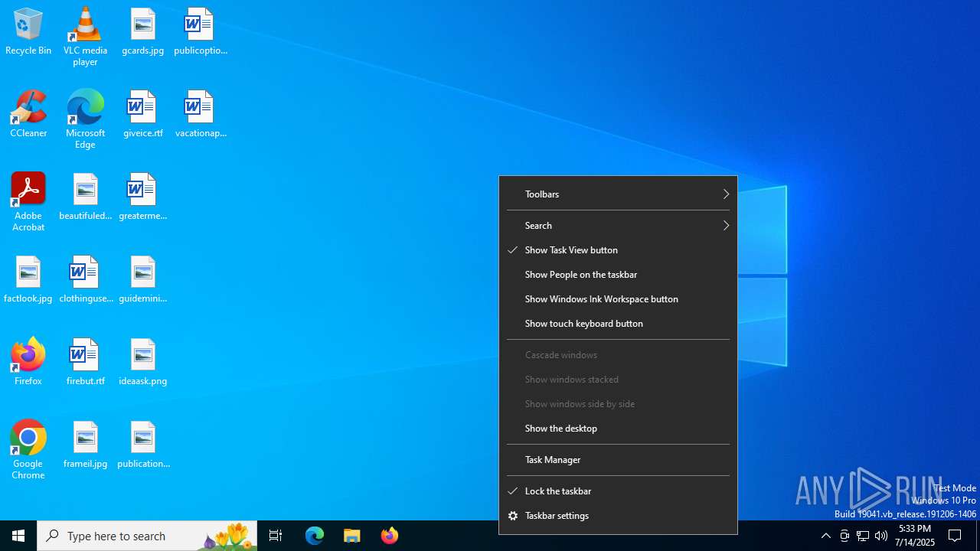
Task: Select the factlook.jpg file icon
Action: [x=28, y=280]
